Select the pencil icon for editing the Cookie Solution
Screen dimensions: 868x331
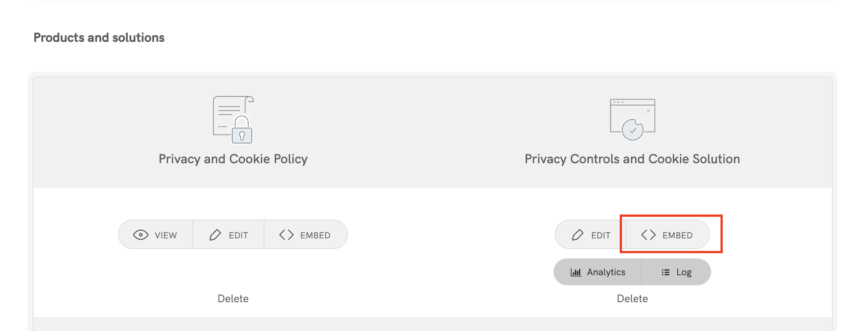click(578, 234)
